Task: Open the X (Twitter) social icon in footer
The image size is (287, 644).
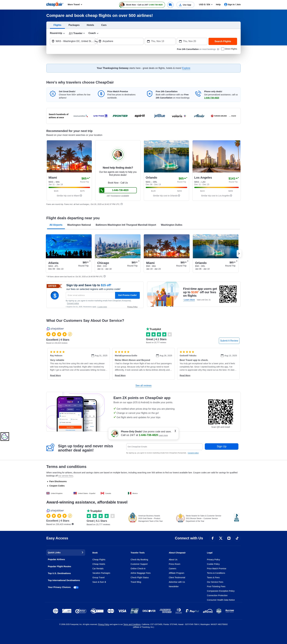Action: (221, 538)
